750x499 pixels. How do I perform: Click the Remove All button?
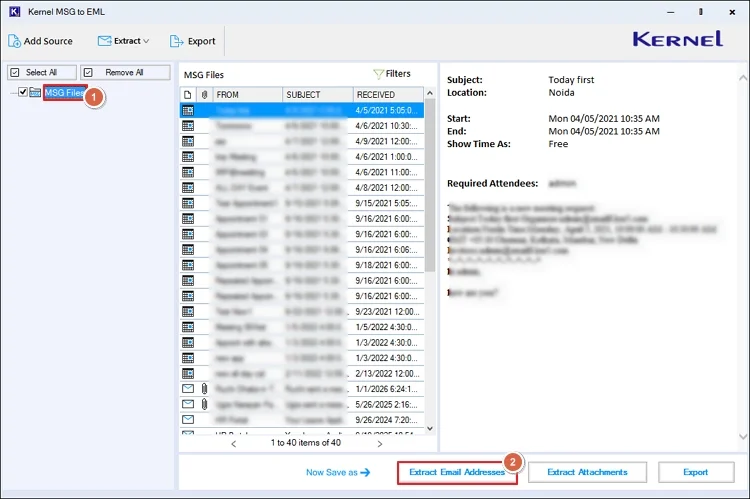[125, 72]
